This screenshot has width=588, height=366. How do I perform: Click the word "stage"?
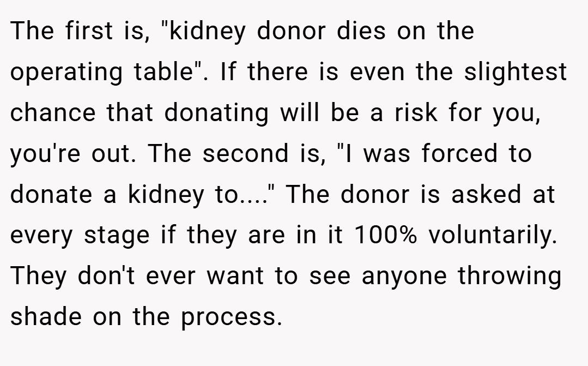click(117, 236)
